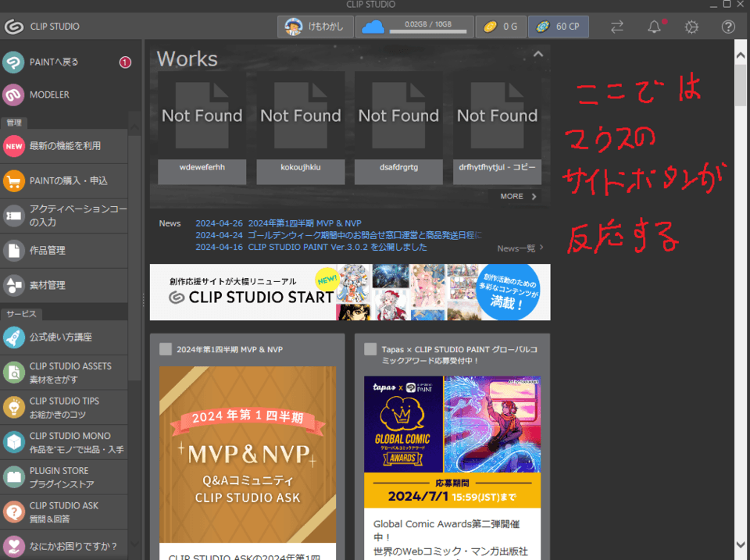Open the notifications bell icon

(654, 27)
